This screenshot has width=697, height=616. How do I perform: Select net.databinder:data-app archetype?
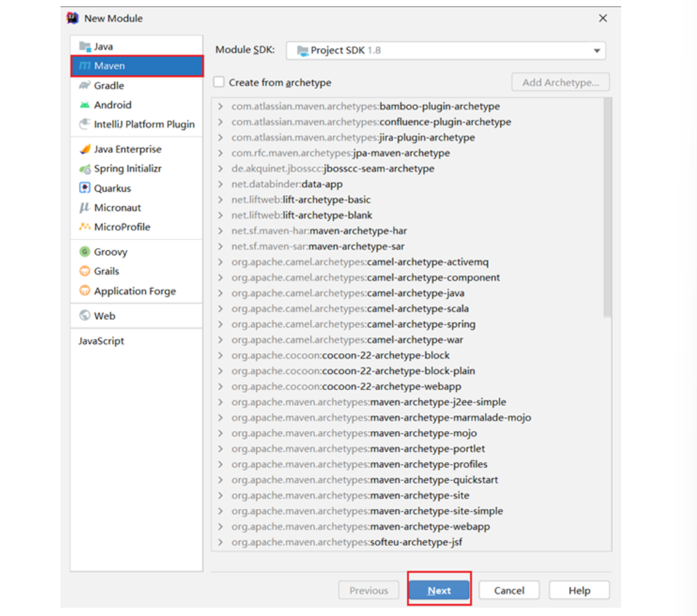click(x=287, y=184)
